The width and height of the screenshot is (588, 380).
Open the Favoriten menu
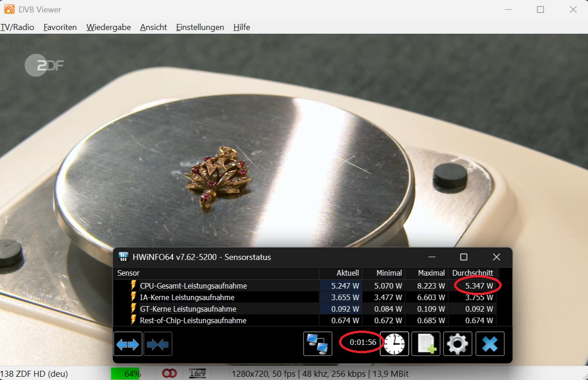tap(60, 27)
